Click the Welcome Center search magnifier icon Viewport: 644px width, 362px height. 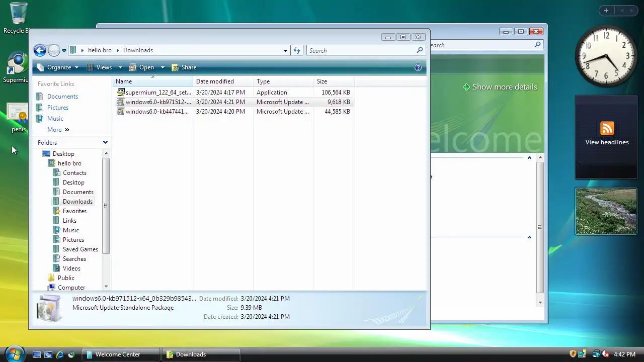(x=537, y=45)
